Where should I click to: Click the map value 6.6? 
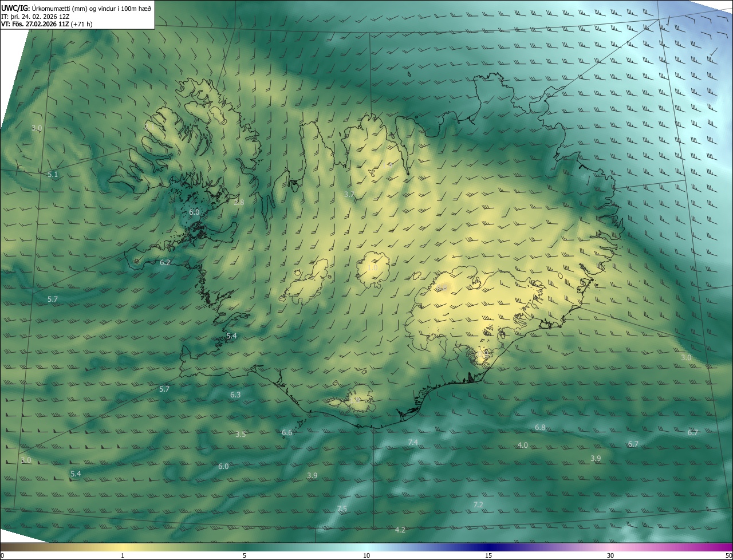tap(287, 433)
